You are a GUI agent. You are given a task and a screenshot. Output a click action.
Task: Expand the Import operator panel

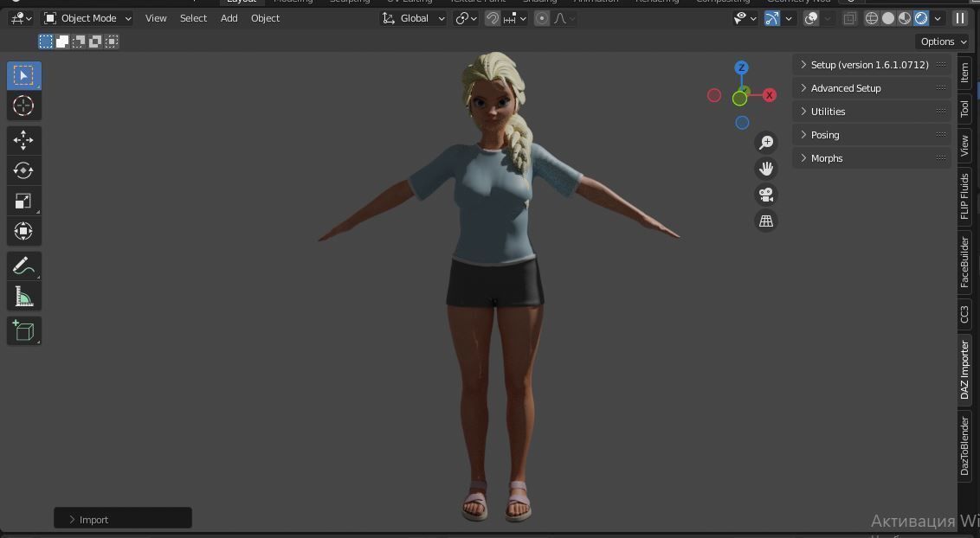[x=123, y=519]
